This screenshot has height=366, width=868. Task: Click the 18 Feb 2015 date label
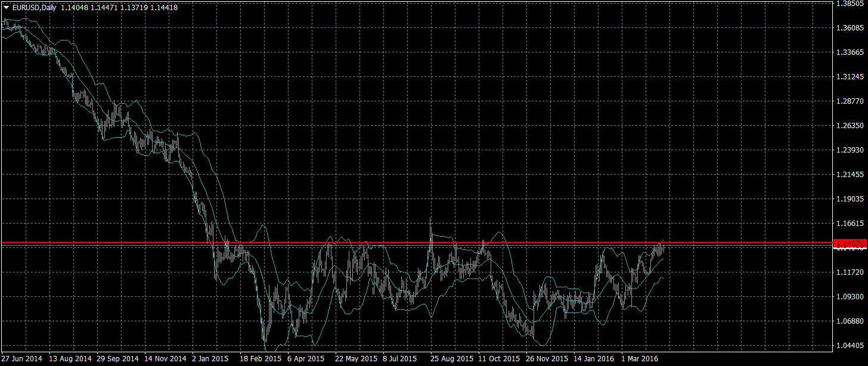pos(261,359)
